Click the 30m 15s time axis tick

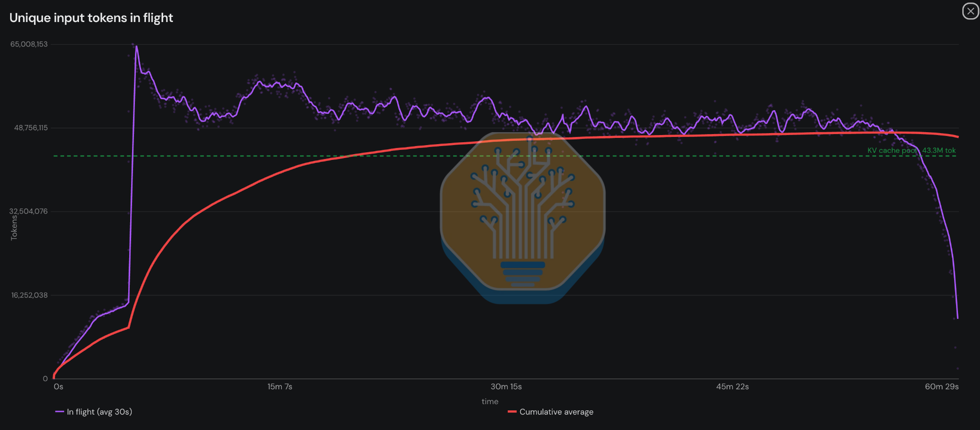click(506, 386)
